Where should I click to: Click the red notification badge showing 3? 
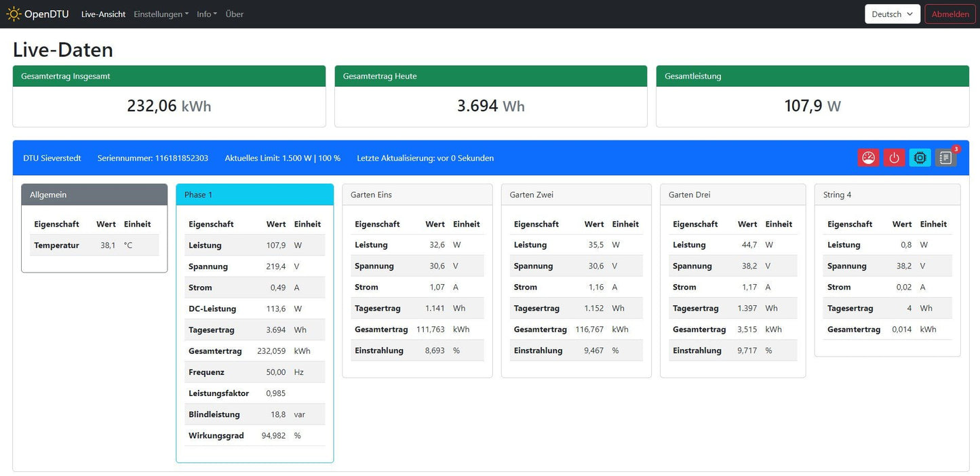tap(956, 149)
